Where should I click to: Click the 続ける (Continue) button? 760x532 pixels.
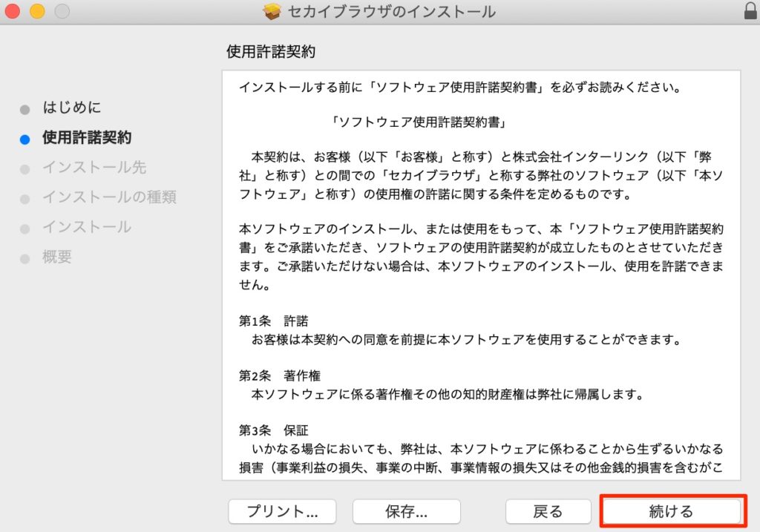(671, 511)
